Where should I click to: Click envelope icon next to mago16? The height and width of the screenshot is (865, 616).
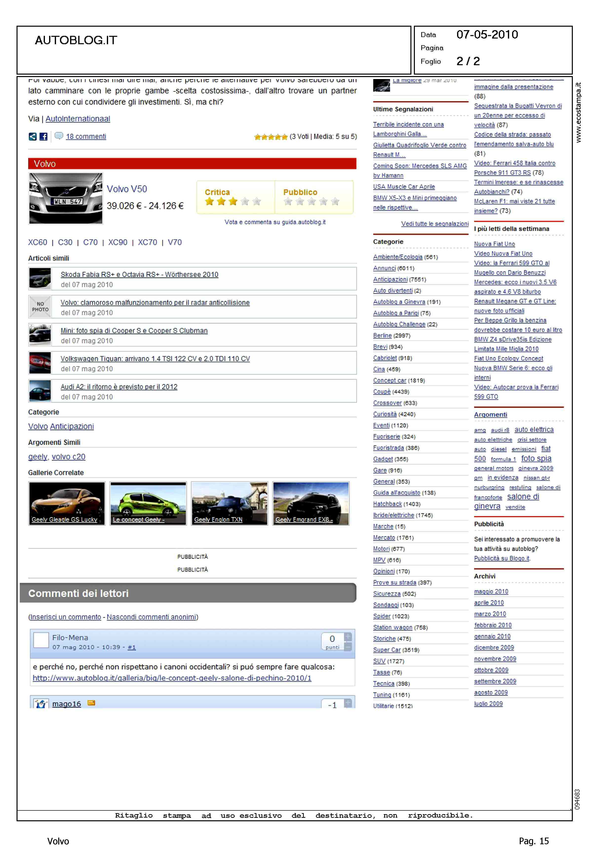coord(91,703)
